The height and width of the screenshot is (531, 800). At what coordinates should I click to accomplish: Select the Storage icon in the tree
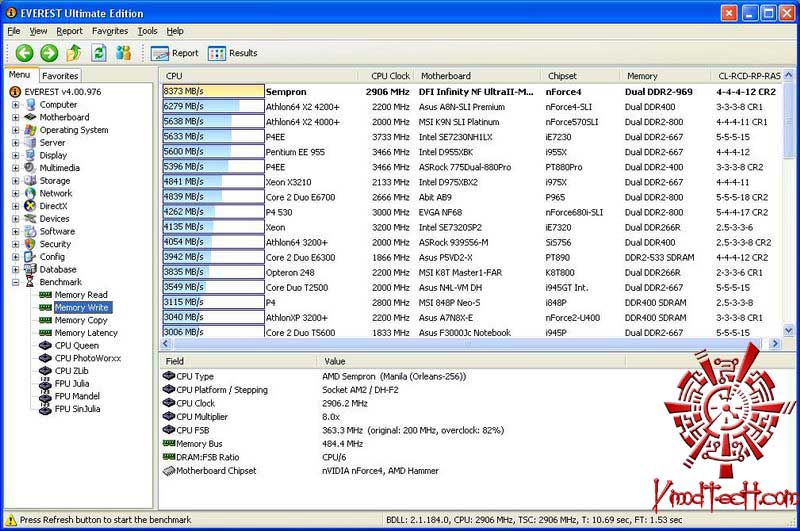(x=31, y=181)
